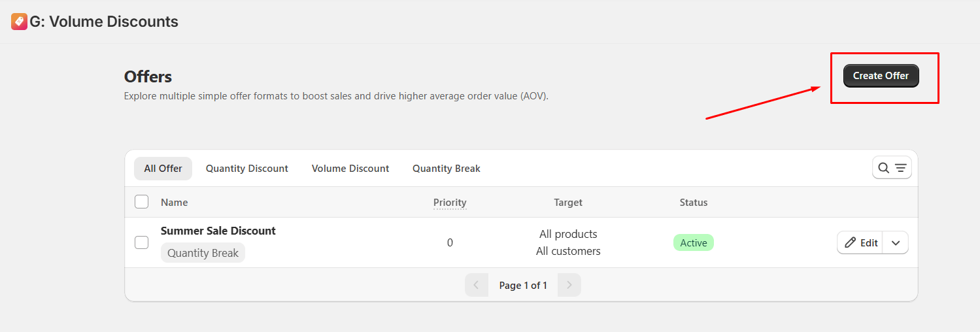
Task: Expand the dropdown arrow next to Edit
Action: click(896, 242)
